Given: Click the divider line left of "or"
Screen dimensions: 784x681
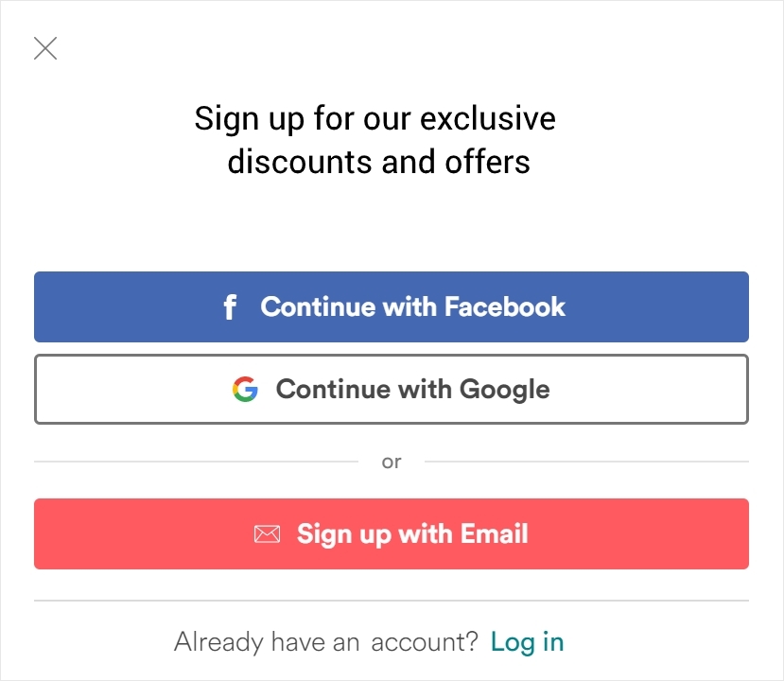Looking at the screenshot, I should 196,462.
